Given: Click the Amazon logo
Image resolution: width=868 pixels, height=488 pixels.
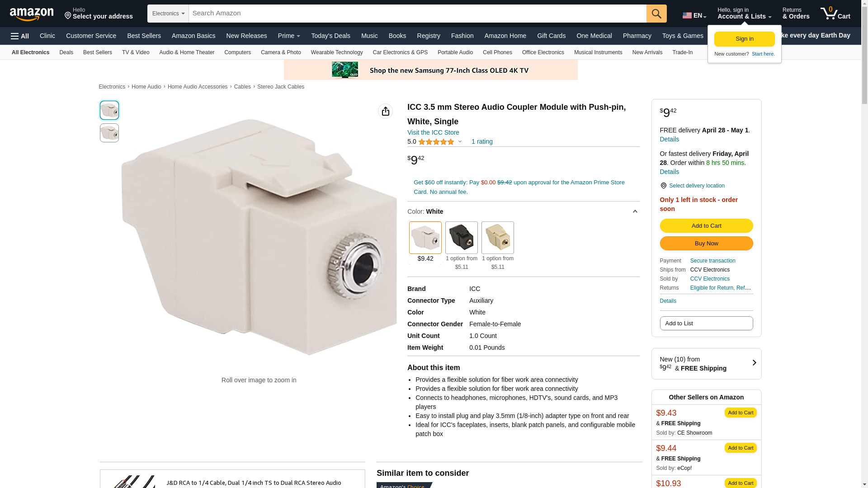Looking at the screenshot, I should (32, 14).
